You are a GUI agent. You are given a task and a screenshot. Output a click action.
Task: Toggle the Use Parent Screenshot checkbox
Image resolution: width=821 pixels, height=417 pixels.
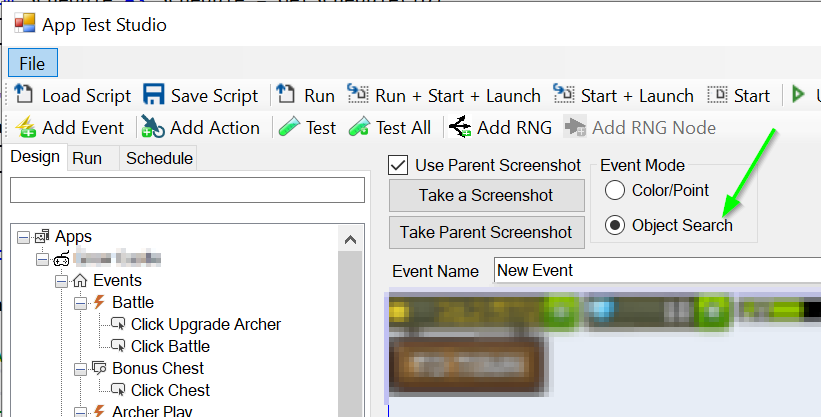[398, 165]
